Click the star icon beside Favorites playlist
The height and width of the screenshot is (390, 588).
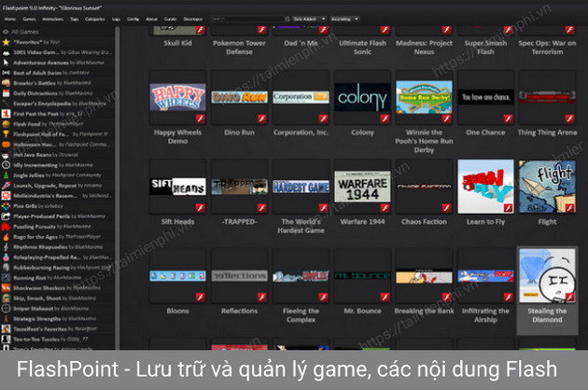tap(7, 41)
